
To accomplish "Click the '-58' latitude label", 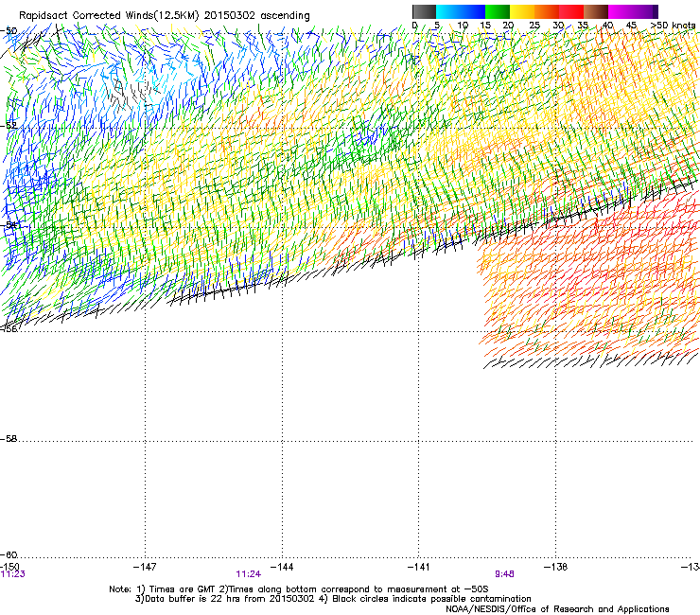I will [9, 439].
